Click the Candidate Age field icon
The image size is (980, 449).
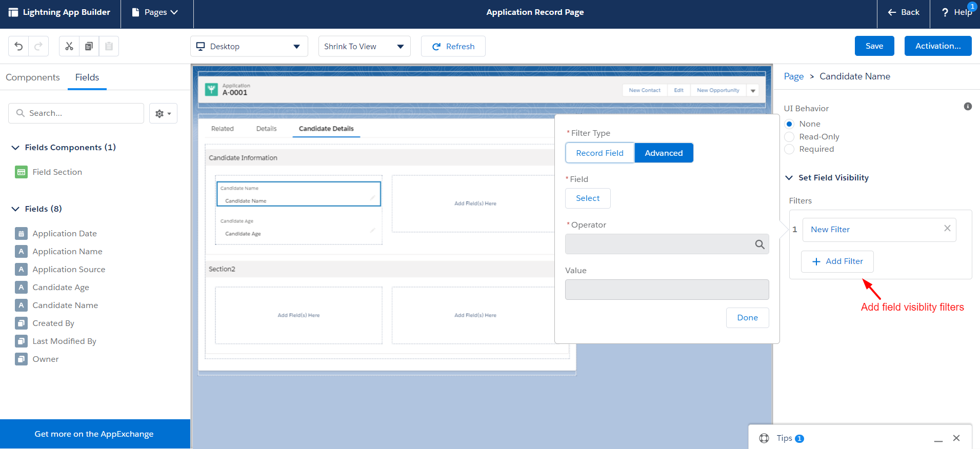click(21, 288)
